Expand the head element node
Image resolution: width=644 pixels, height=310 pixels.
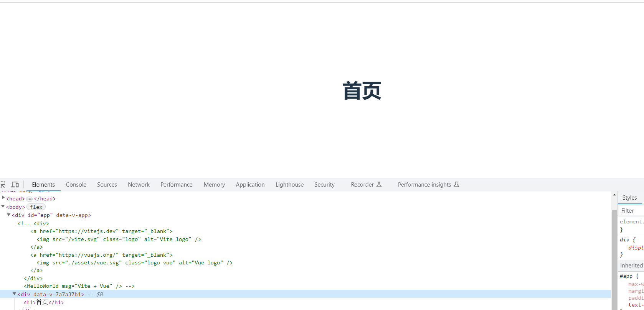(x=3, y=198)
